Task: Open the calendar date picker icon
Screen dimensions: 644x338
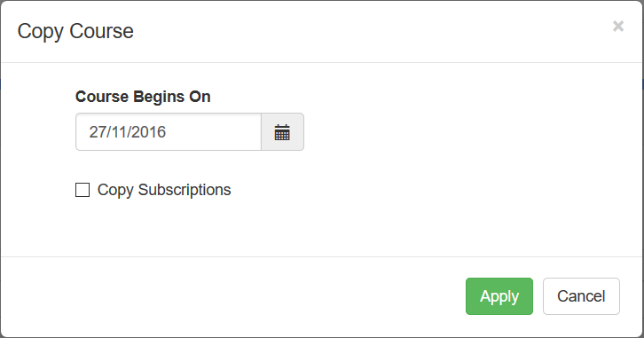Action: [282, 132]
